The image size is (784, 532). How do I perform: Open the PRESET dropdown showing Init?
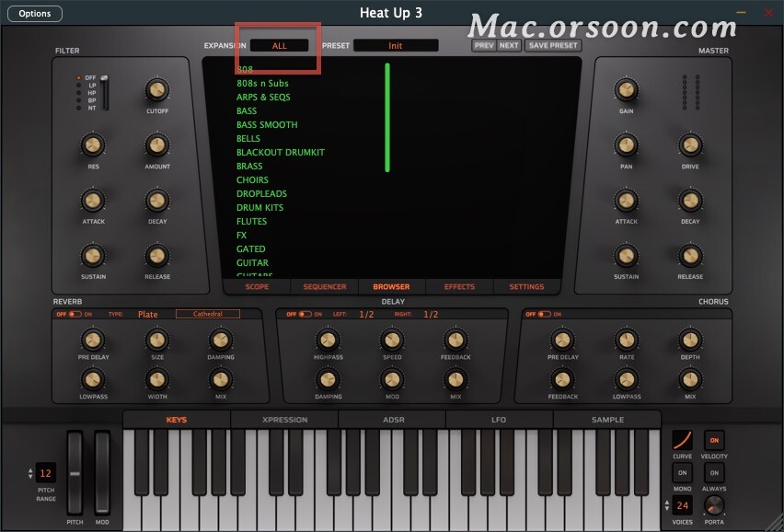396,45
